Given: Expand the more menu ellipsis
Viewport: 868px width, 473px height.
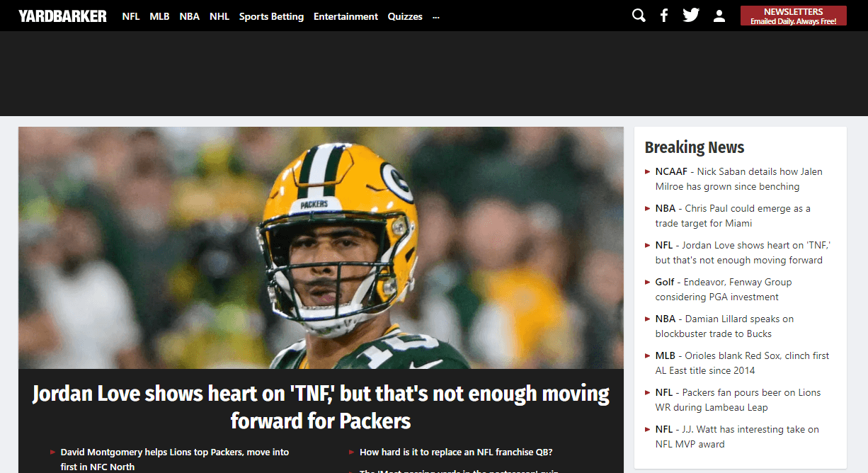Looking at the screenshot, I should (x=436, y=16).
